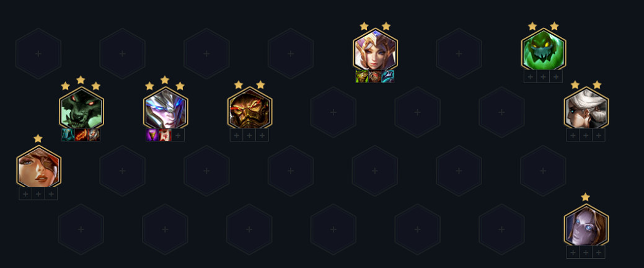
Task: Add last item to white-haired Camille
Action: (599, 135)
